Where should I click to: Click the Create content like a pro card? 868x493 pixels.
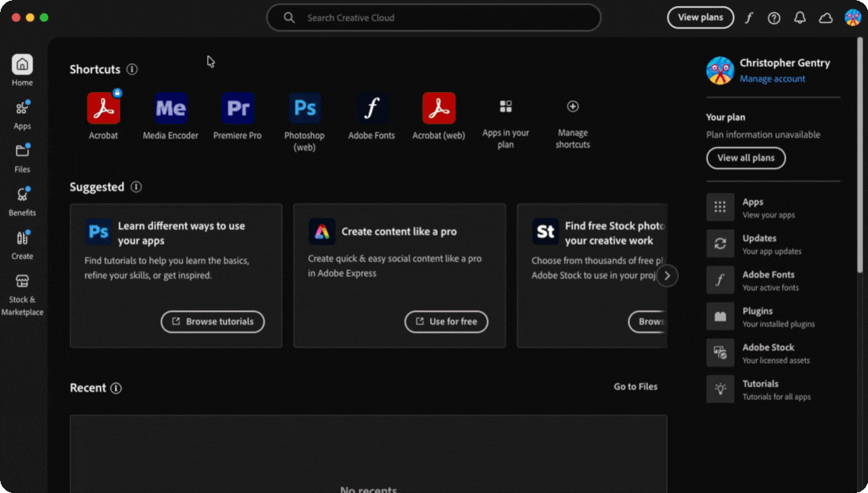click(x=399, y=276)
